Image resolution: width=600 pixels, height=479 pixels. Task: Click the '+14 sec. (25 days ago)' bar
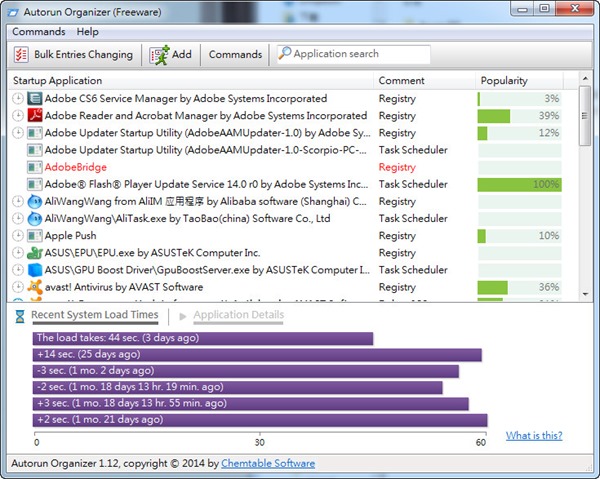[x=257, y=355]
